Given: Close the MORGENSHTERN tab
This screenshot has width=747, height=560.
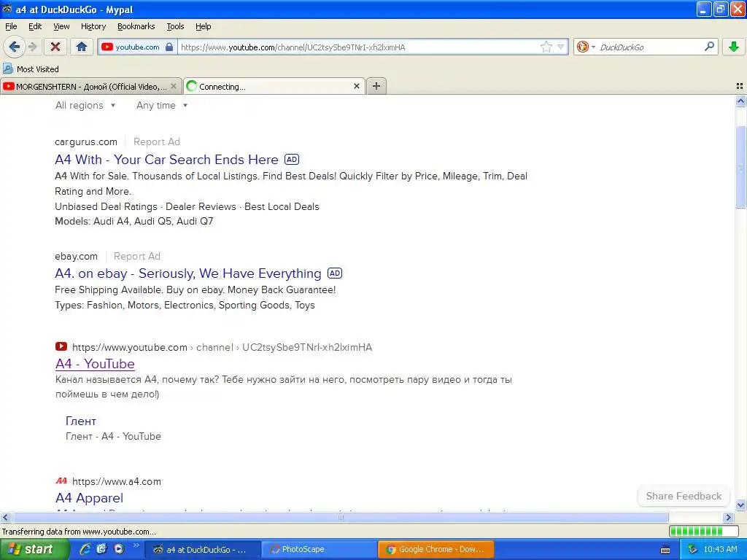Looking at the screenshot, I should 174,86.
